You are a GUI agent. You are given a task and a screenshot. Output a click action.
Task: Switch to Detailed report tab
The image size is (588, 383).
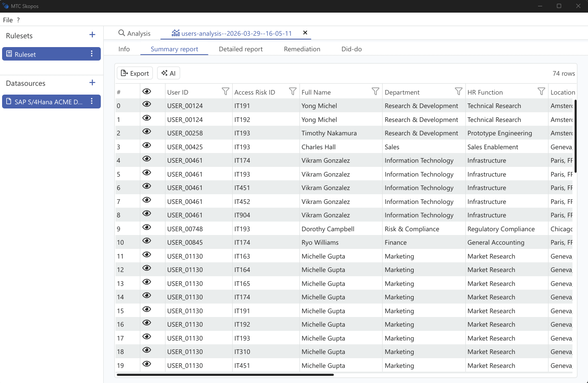(x=241, y=49)
